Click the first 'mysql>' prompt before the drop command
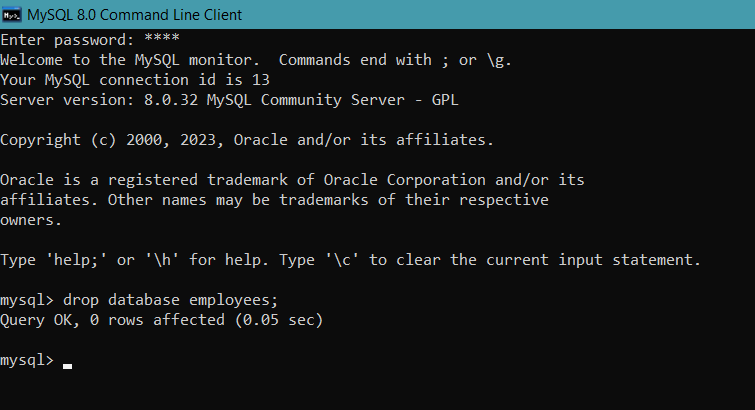This screenshot has width=755, height=410. pos(27,301)
